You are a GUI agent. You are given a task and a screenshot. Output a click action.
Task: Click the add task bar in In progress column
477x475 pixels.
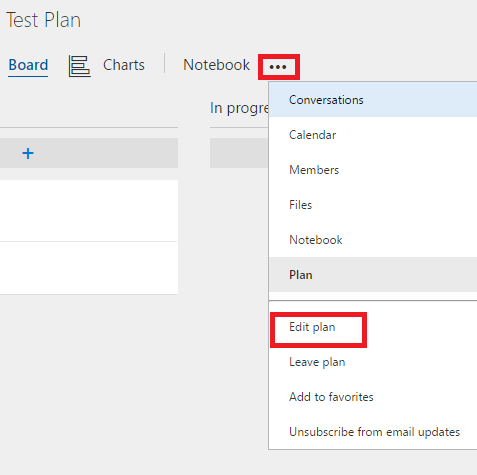tap(239, 153)
